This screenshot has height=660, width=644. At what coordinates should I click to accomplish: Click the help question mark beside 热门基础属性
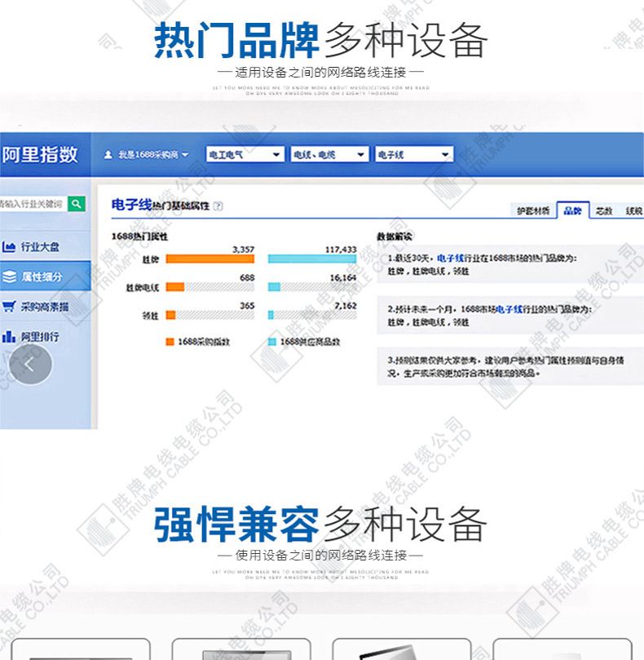pos(218,207)
